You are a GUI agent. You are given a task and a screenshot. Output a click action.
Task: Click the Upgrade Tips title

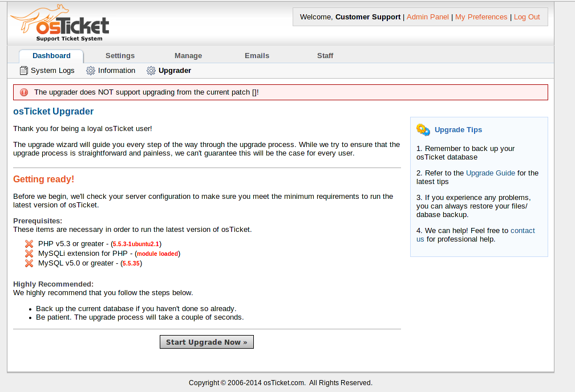pyautogui.click(x=458, y=130)
